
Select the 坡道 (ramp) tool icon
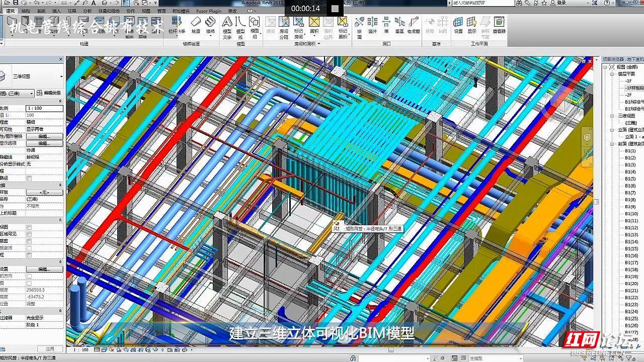pos(196,22)
